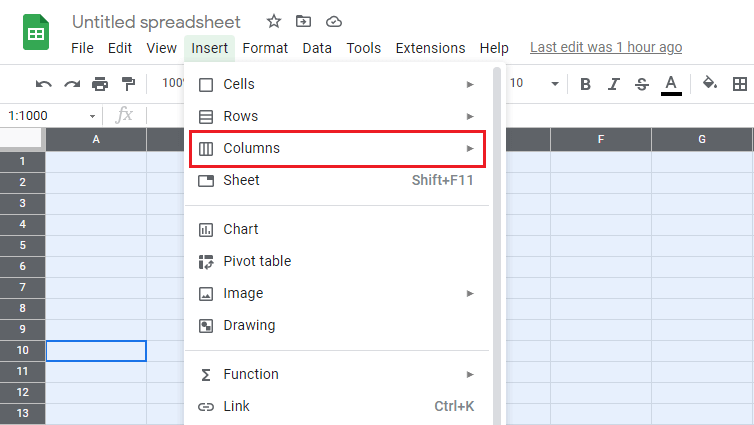Open the fill color picker
754x425 pixels.
710,83
